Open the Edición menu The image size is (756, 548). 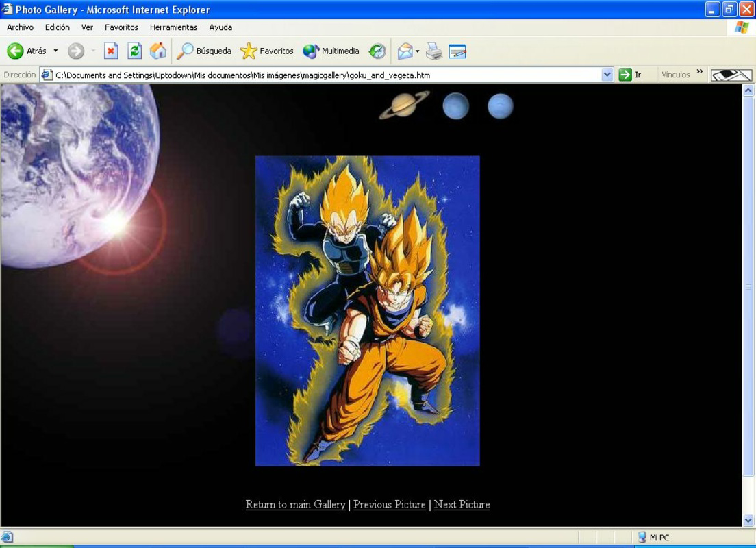point(58,27)
